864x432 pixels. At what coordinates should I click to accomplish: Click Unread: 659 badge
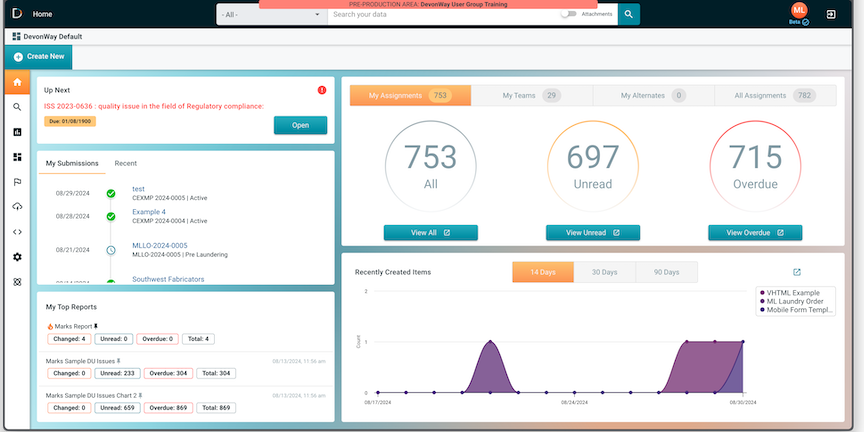coord(117,408)
